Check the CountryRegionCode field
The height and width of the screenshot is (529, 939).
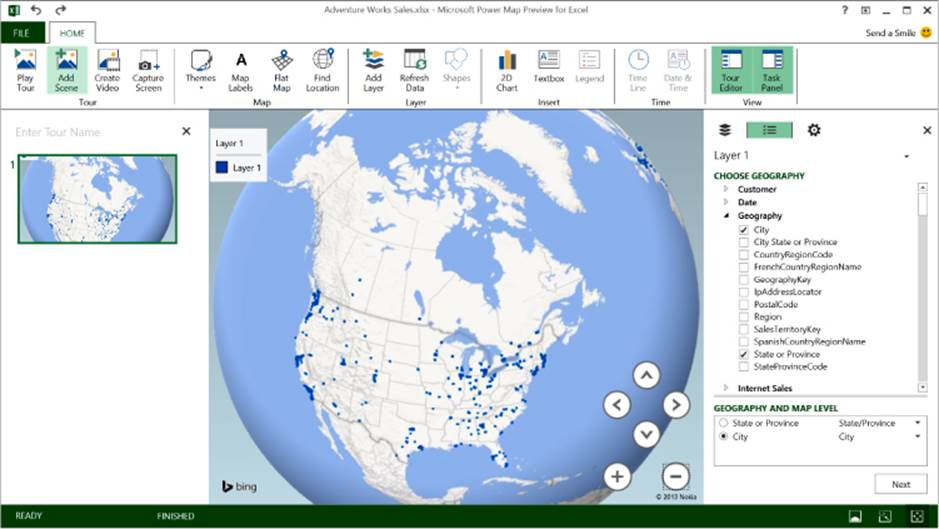click(744, 255)
